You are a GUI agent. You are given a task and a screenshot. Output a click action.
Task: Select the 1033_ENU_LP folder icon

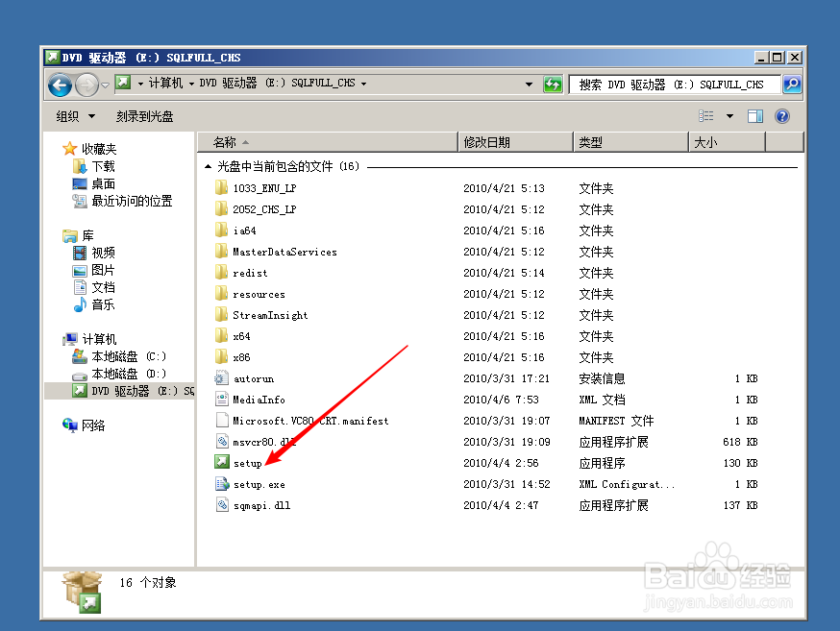click(x=221, y=188)
